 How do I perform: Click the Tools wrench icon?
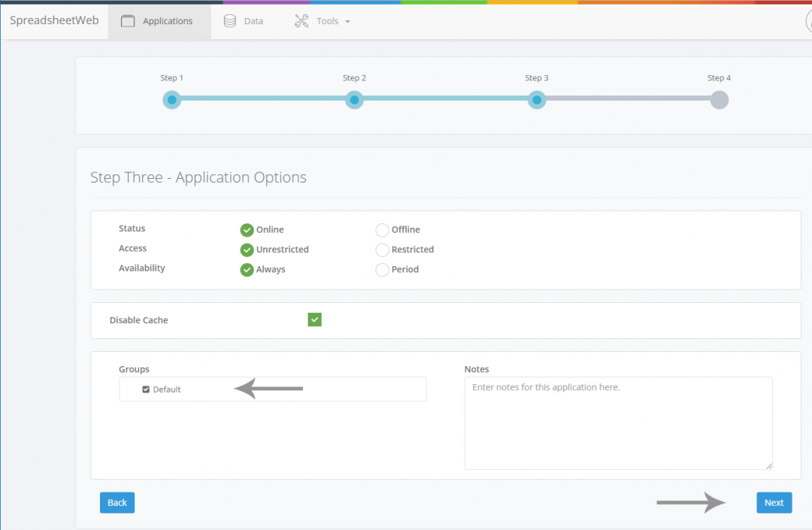tap(300, 21)
